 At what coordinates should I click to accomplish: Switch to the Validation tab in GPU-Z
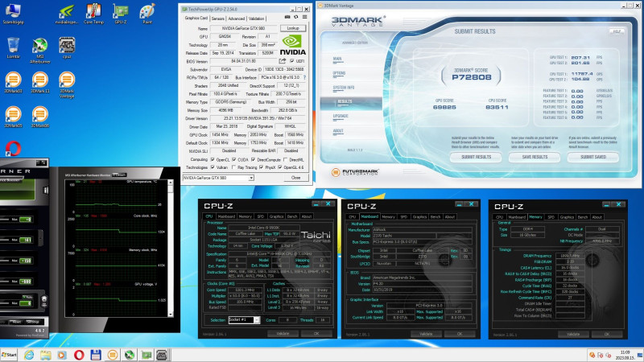tap(256, 19)
